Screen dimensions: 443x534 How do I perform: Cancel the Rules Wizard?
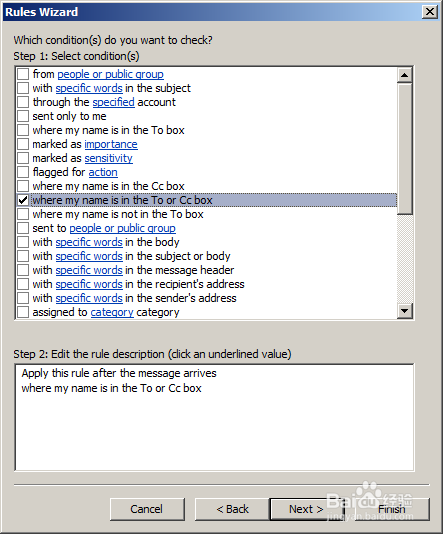(x=147, y=509)
